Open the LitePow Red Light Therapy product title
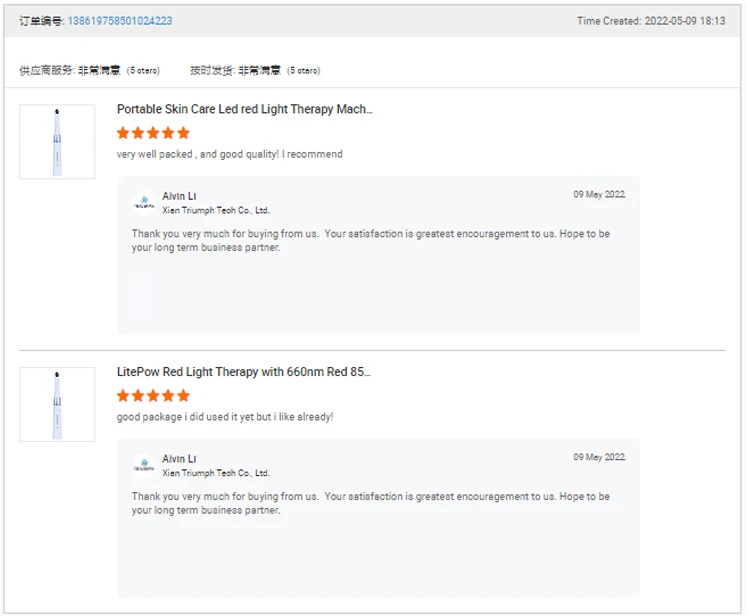This screenshot has width=750, height=616. click(243, 372)
